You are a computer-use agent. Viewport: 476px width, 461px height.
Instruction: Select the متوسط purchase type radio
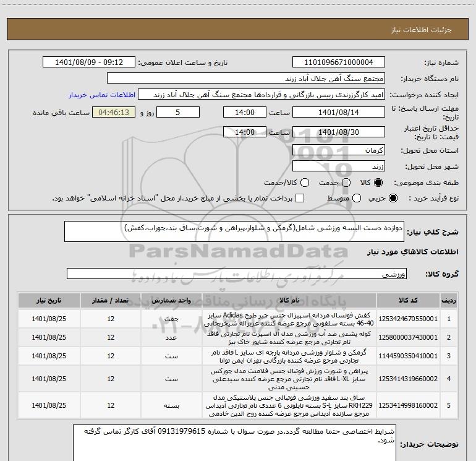pos(355,198)
